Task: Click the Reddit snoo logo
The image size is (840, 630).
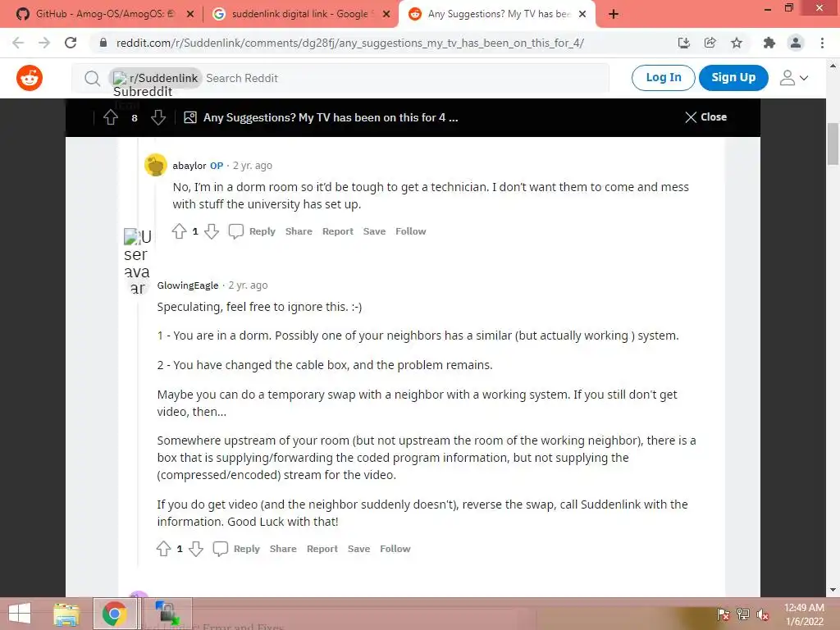Action: pyautogui.click(x=30, y=78)
